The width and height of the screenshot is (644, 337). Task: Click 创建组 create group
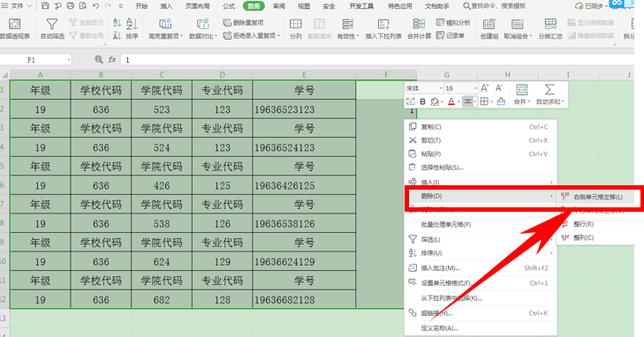pos(489,29)
